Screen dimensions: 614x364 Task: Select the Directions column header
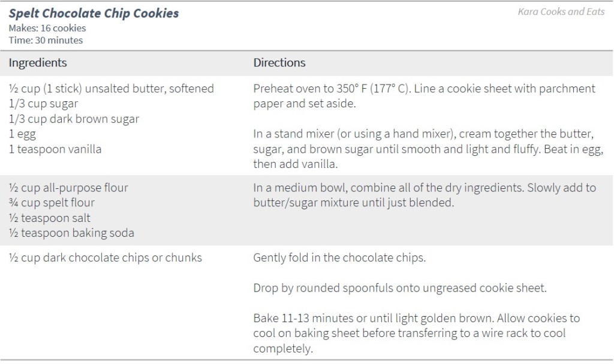click(279, 63)
